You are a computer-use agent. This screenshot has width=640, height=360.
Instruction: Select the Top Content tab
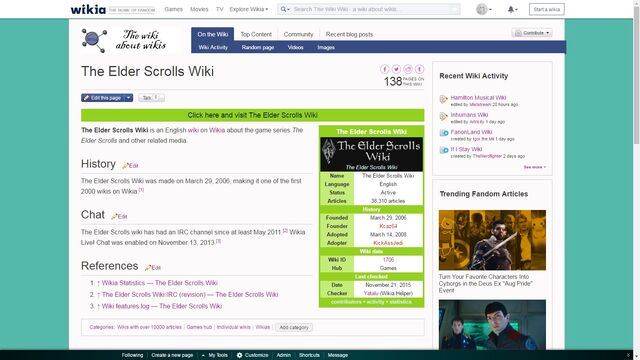(x=256, y=34)
